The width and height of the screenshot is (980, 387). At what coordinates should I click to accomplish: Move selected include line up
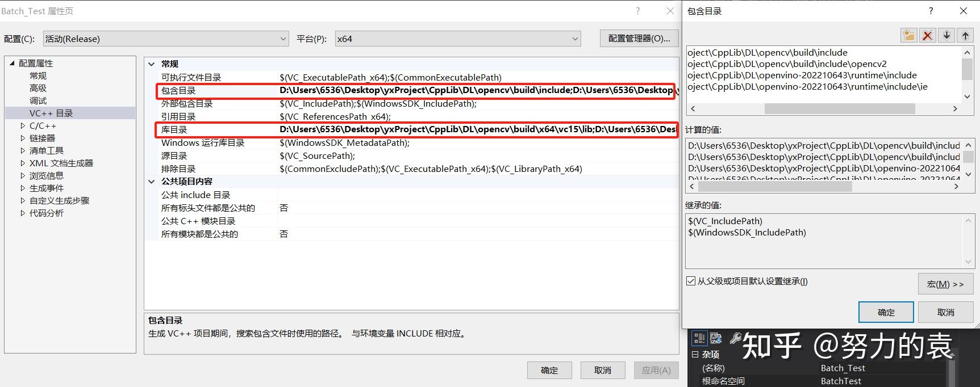click(x=965, y=35)
